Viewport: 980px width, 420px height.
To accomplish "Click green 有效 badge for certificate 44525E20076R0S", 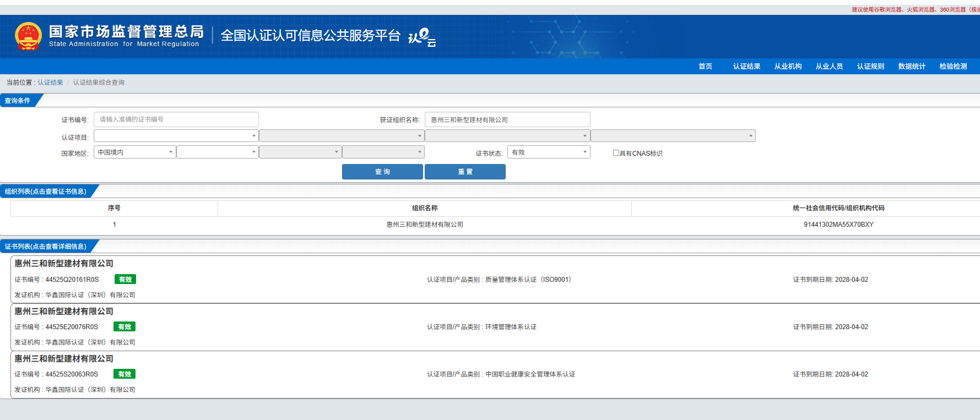I will pyautogui.click(x=124, y=327).
